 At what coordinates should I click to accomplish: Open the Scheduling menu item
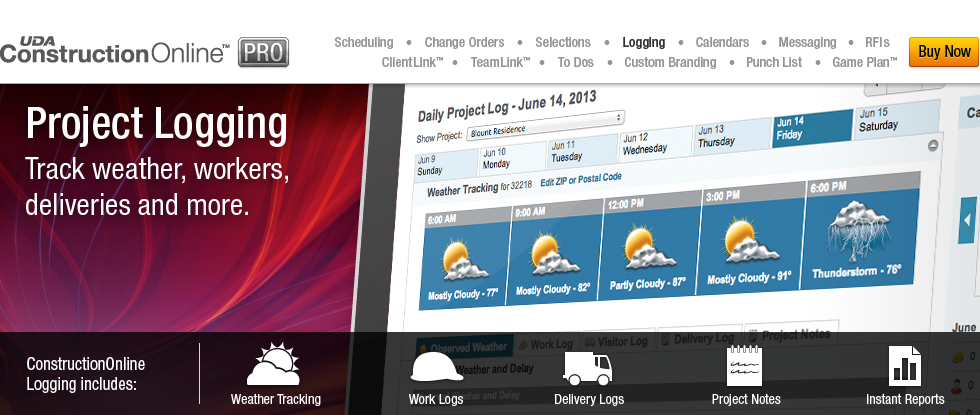[x=364, y=42]
